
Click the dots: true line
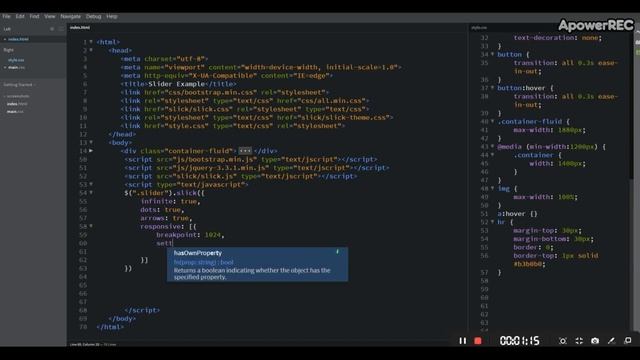pos(162,210)
